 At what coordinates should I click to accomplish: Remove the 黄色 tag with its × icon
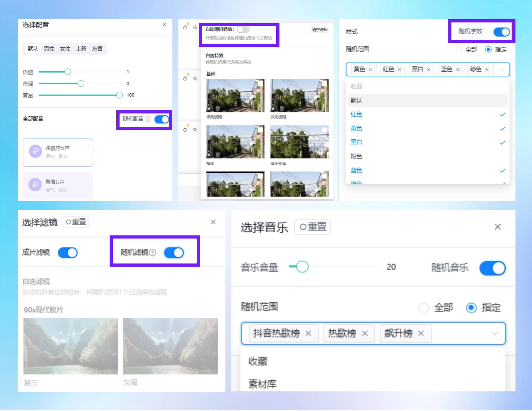click(x=371, y=69)
